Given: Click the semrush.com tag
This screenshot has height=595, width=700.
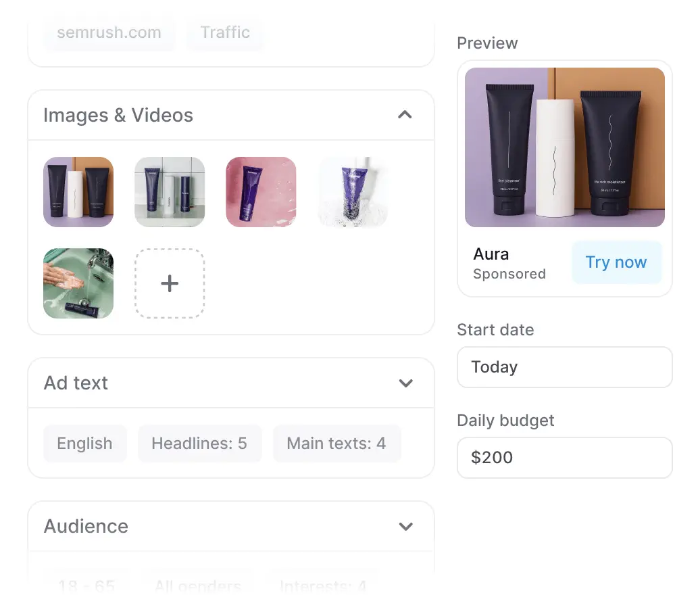Looking at the screenshot, I should click(x=109, y=32).
